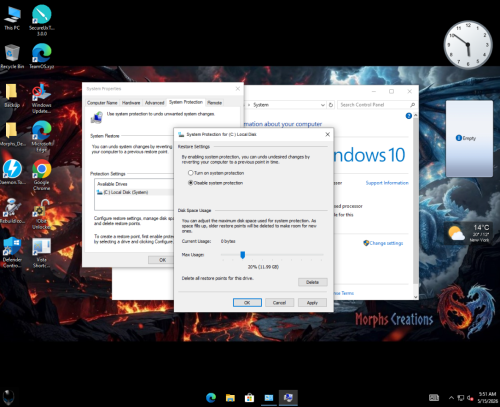The height and width of the screenshot is (407, 500).
Task: Click the touch keyboard tray icon
Action: 434,397
